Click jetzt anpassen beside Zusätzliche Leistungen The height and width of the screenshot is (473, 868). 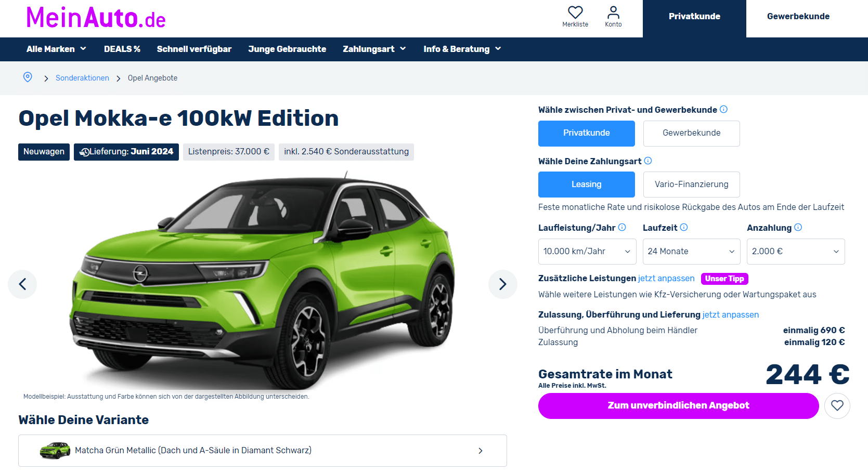[666, 279]
